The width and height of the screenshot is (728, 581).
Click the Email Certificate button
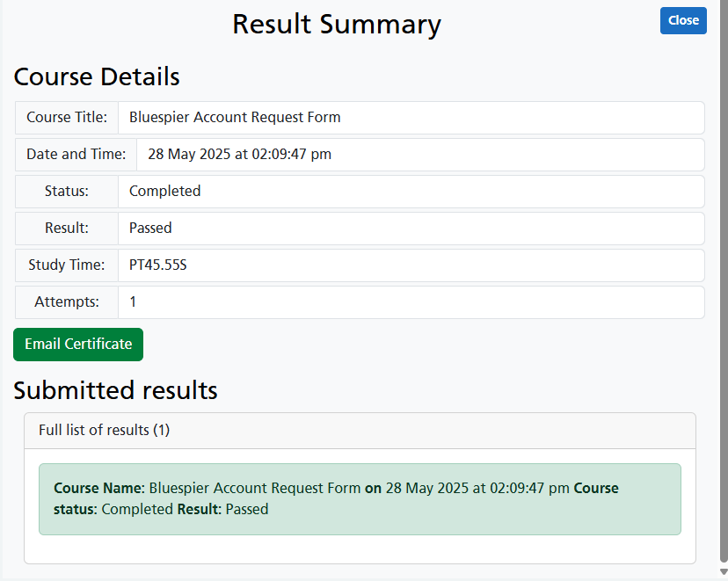pos(78,345)
